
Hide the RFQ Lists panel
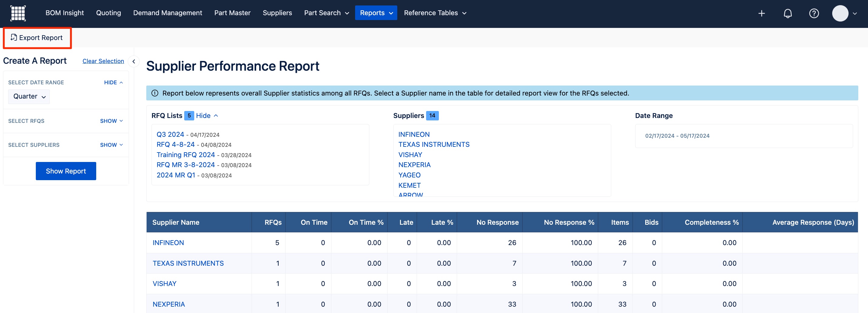tap(207, 116)
